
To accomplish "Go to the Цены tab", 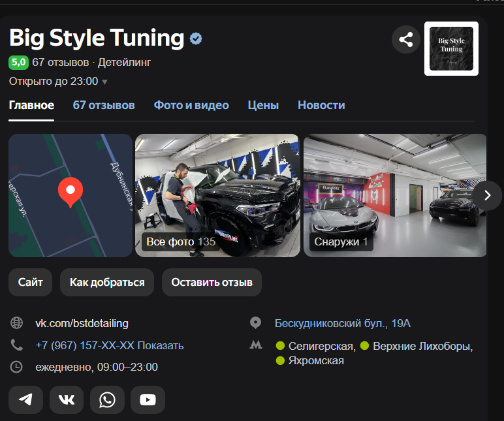I will 263,105.
